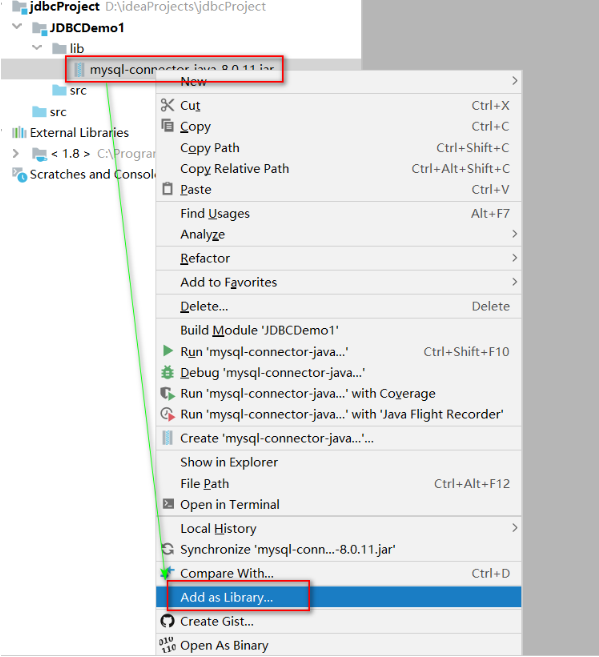The image size is (599, 657).
Task: Click the Ctrl+Alt+F12 shortcut text
Action: click(x=472, y=484)
